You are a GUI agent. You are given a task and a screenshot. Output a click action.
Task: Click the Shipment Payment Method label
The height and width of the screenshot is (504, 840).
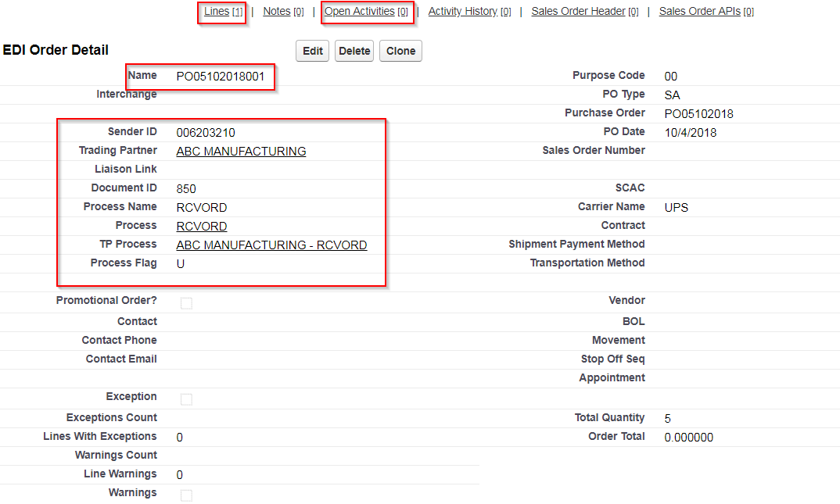point(576,244)
